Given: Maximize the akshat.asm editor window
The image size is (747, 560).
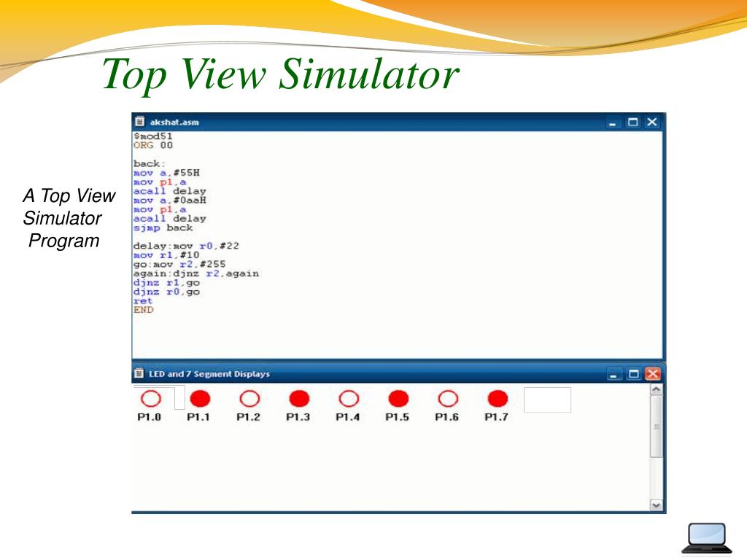Looking at the screenshot, I should click(632, 122).
